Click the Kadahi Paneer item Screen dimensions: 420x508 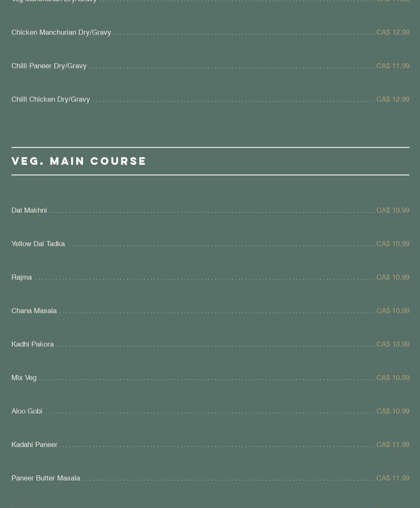pyautogui.click(x=34, y=444)
